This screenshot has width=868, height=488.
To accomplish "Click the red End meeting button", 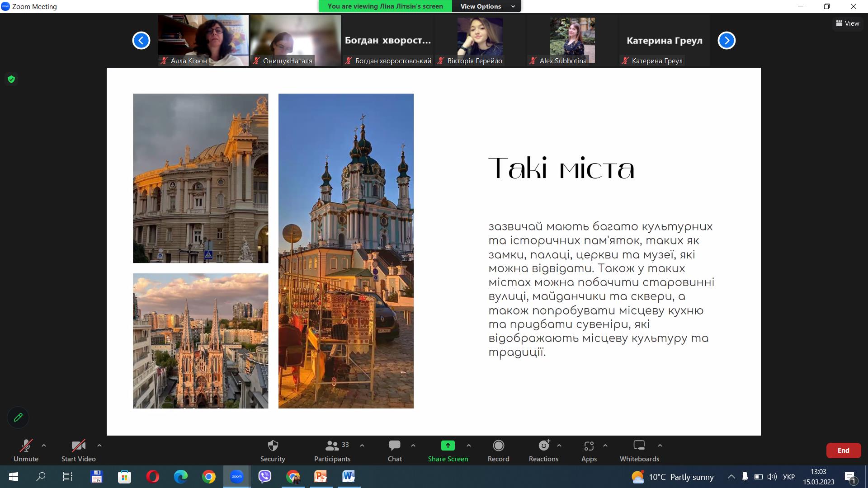I will pos(843,450).
